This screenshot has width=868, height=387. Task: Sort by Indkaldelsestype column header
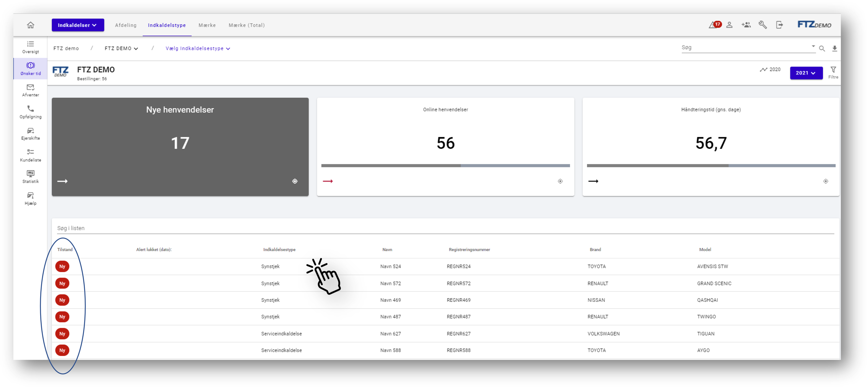[x=279, y=249]
